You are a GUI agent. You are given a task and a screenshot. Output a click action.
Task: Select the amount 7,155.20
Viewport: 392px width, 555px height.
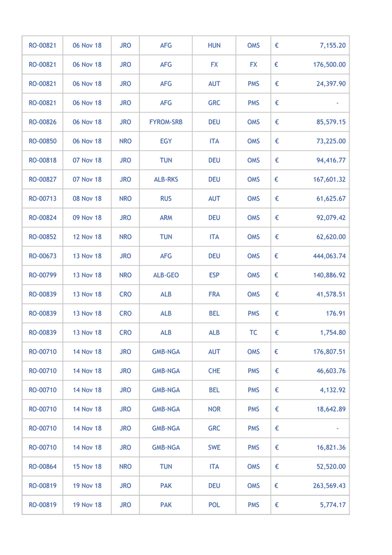click(332, 45)
